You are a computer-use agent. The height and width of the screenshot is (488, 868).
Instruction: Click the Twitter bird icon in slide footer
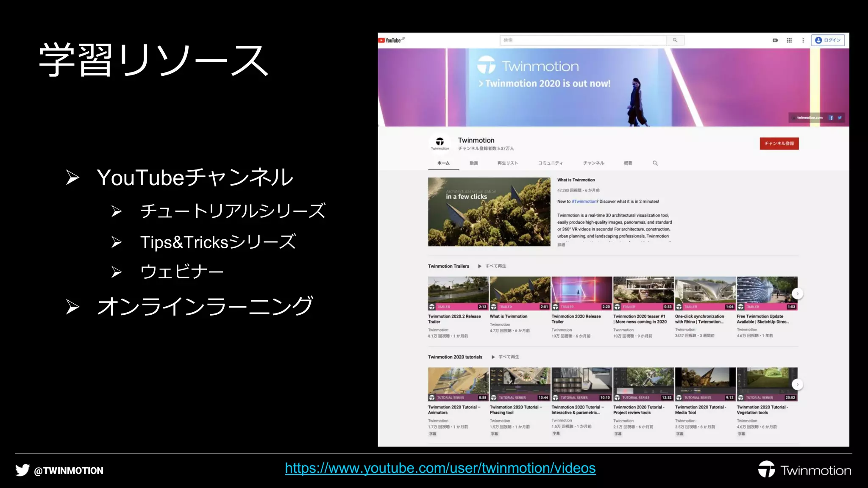point(22,470)
